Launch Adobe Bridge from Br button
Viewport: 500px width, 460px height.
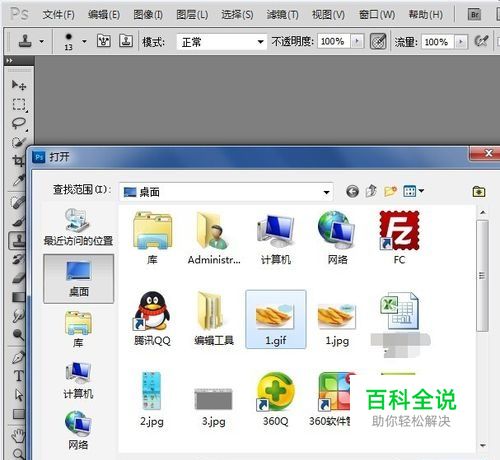click(x=475, y=14)
